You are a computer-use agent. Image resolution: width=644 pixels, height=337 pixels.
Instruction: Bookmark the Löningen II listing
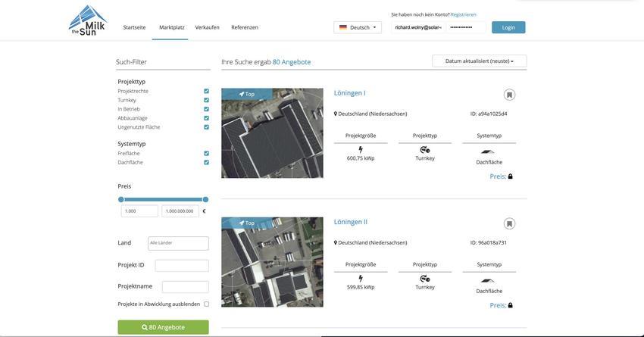click(509, 223)
